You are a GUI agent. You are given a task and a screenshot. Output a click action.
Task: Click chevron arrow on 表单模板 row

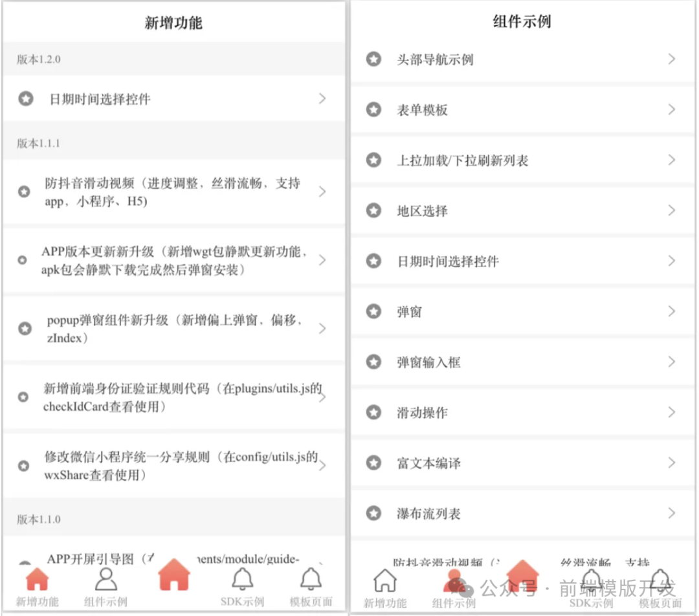pyautogui.click(x=672, y=109)
